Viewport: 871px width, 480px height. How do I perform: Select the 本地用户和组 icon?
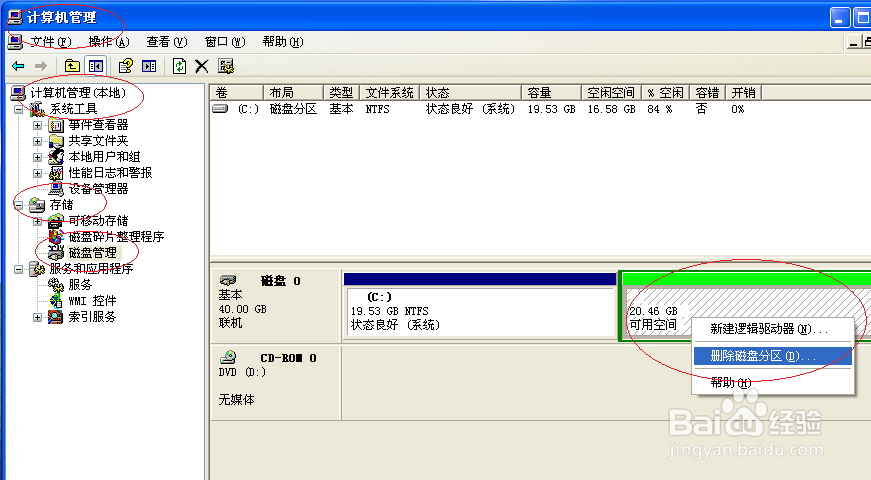56,157
